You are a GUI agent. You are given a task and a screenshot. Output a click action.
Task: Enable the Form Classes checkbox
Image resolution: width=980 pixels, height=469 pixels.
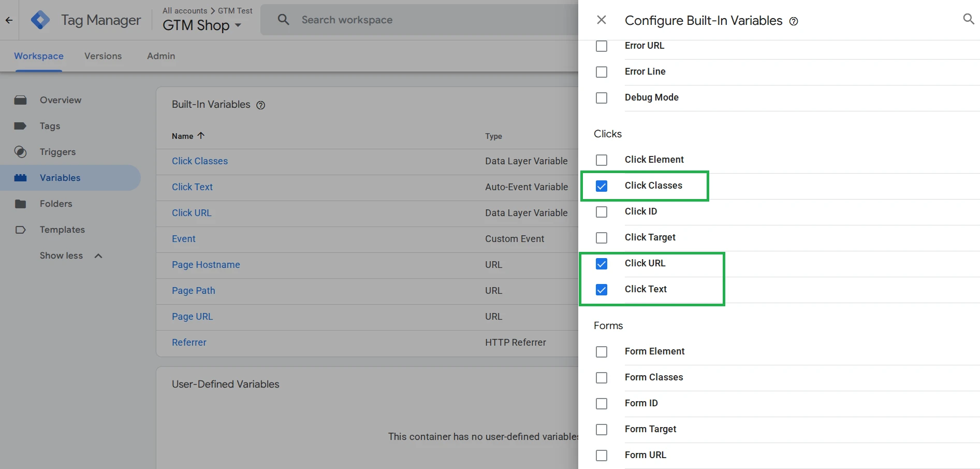[602, 378]
